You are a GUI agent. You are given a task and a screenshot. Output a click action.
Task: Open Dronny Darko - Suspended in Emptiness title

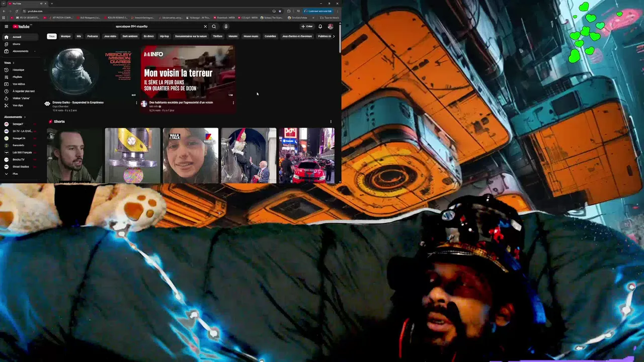(78, 103)
